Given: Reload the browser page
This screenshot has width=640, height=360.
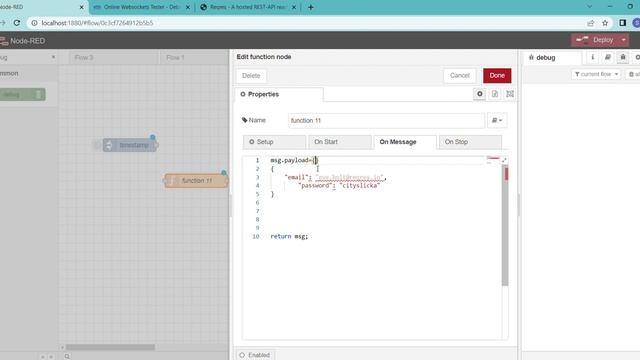Looking at the screenshot, I should 17,23.
